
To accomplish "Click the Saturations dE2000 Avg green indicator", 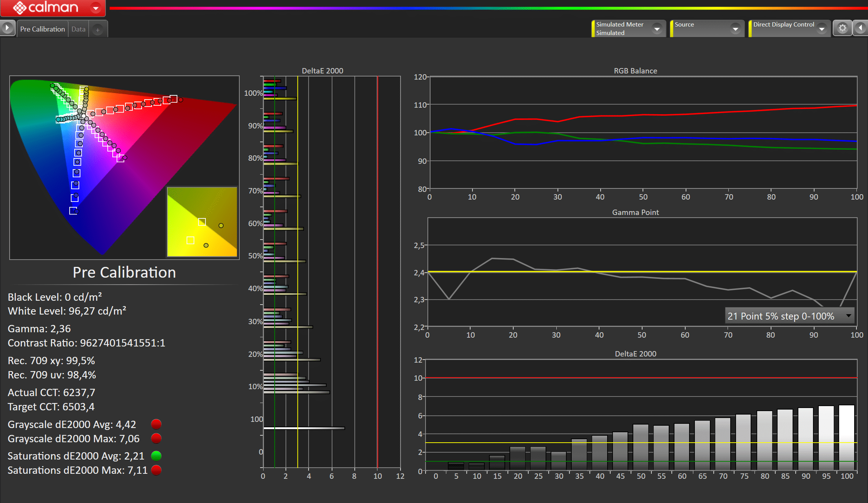I will coord(156,456).
